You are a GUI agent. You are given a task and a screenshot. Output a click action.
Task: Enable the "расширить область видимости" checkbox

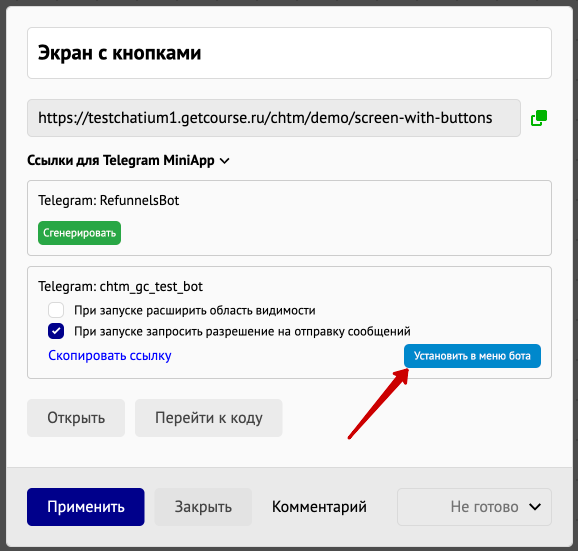[x=56, y=310]
